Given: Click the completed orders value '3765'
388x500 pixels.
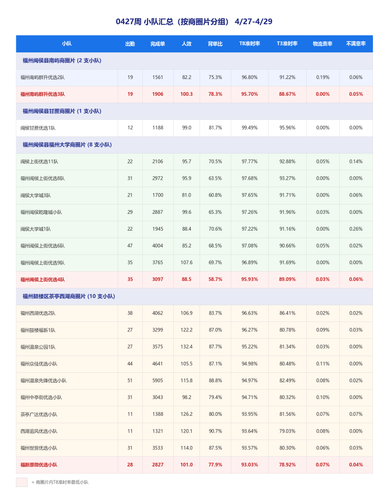Looking at the screenshot, I should (158, 262).
